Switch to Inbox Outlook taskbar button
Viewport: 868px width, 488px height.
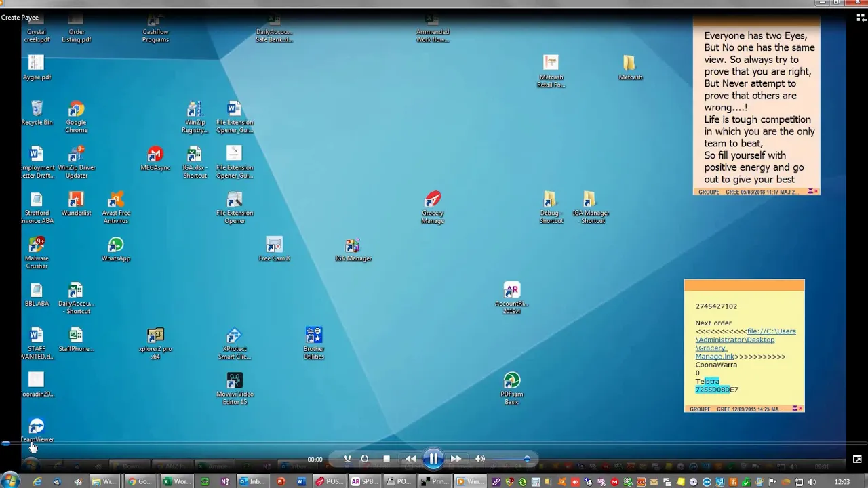(252, 481)
